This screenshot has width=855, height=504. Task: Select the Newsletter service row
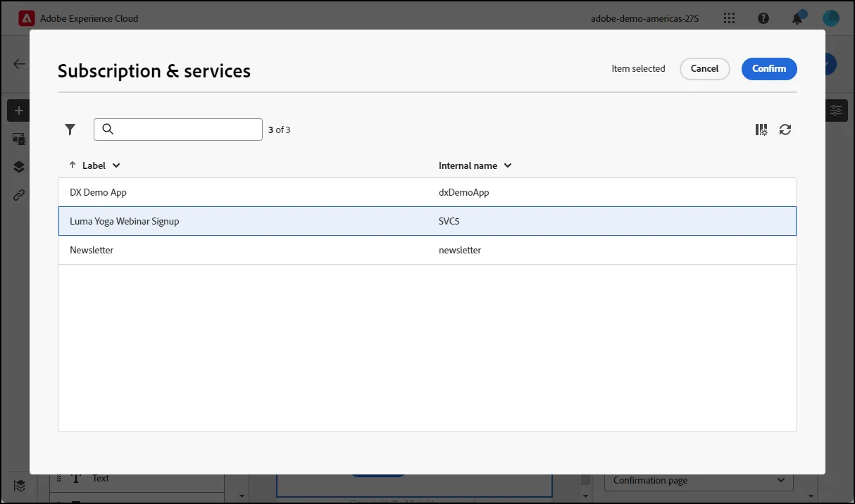[x=427, y=250]
